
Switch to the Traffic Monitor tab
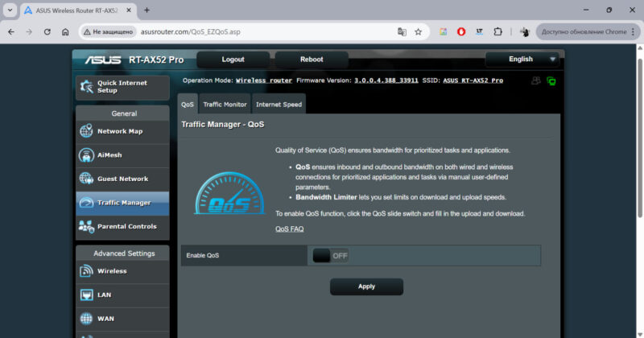pyautogui.click(x=225, y=105)
